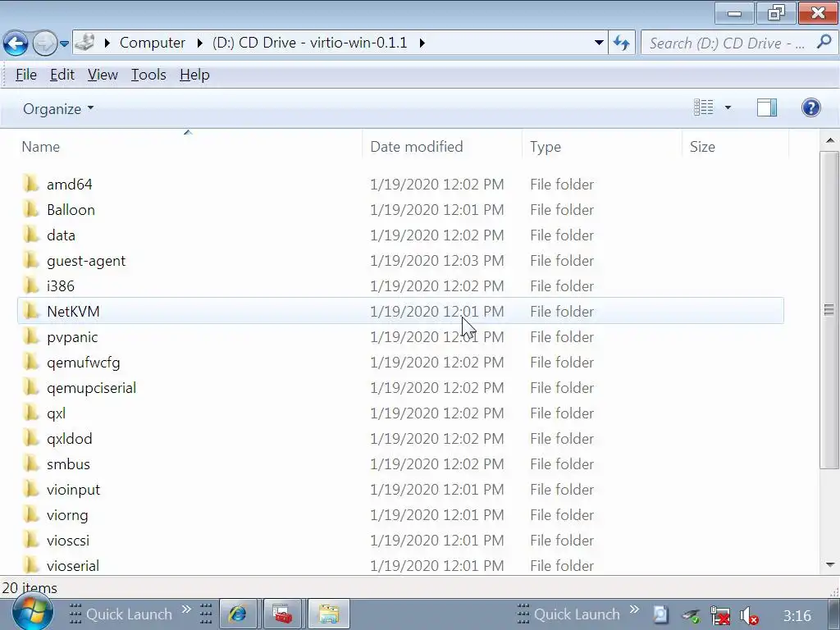The width and height of the screenshot is (840, 630).
Task: Select the smbus folder icon
Action: pyautogui.click(x=31, y=464)
